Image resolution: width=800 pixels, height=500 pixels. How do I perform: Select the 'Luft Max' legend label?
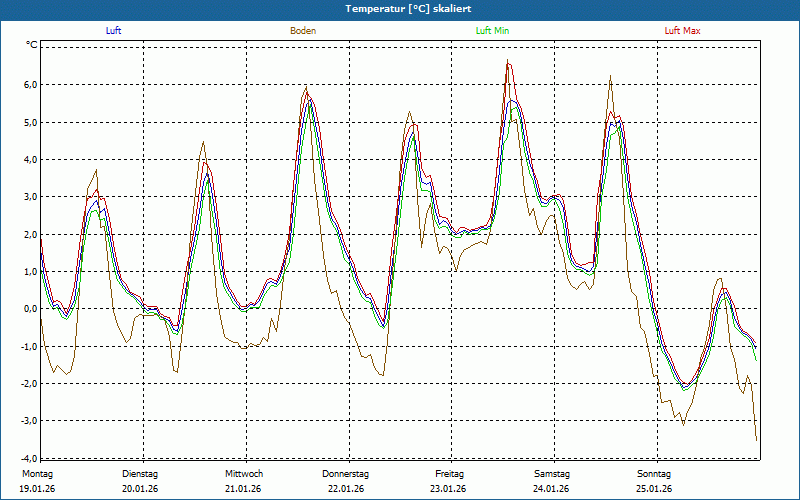point(683,31)
